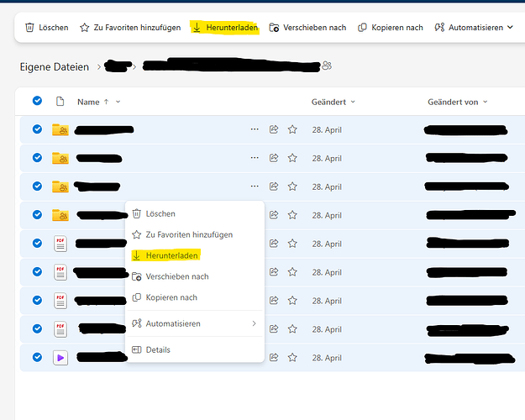
Task: Uncheck the second folder row checkbox
Action: point(37,157)
